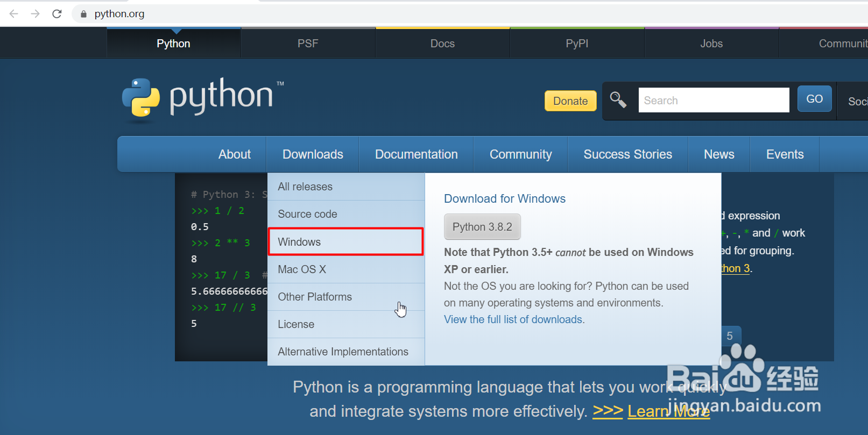Open View the full list of downloads link
Image resolution: width=868 pixels, height=435 pixels.
(514, 319)
